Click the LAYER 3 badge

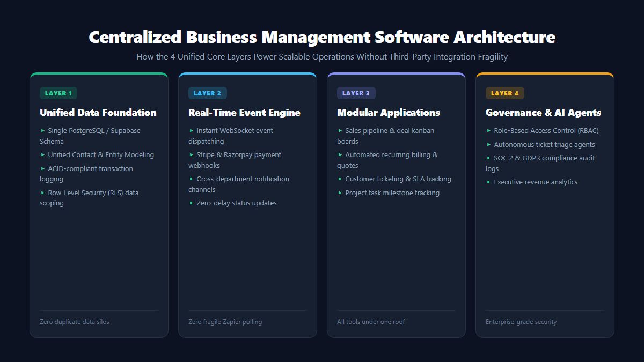click(x=356, y=93)
